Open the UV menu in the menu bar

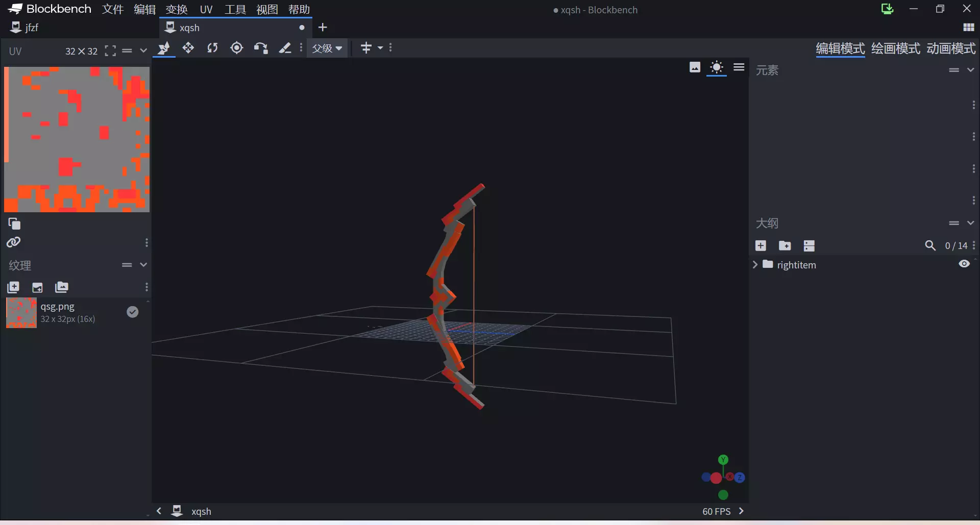(206, 9)
